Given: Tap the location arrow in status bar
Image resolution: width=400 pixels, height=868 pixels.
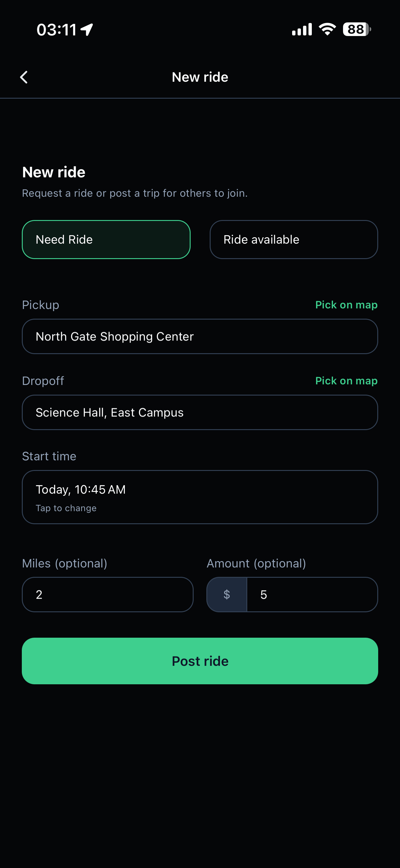Looking at the screenshot, I should tap(87, 30).
